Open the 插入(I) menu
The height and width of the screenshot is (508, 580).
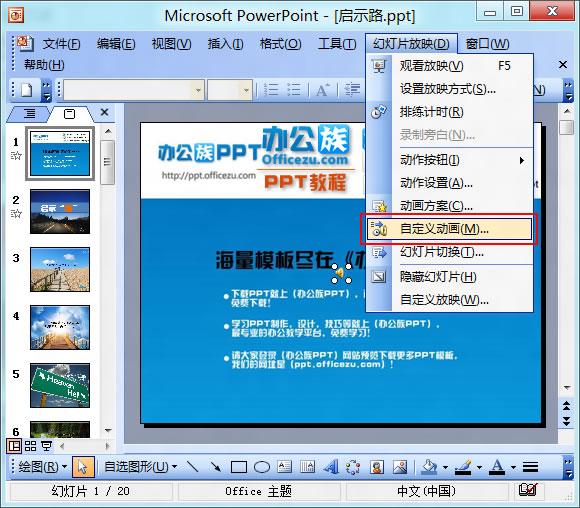pyautogui.click(x=225, y=44)
